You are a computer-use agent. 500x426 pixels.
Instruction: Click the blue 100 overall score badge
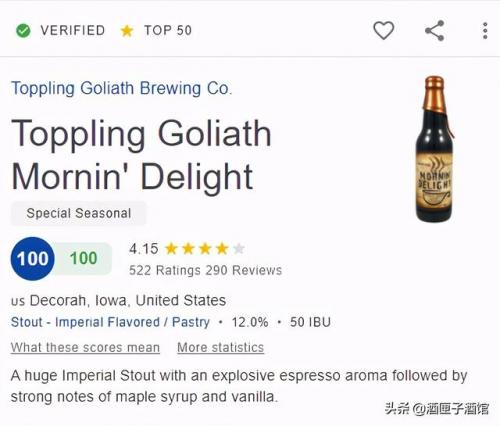click(32, 258)
